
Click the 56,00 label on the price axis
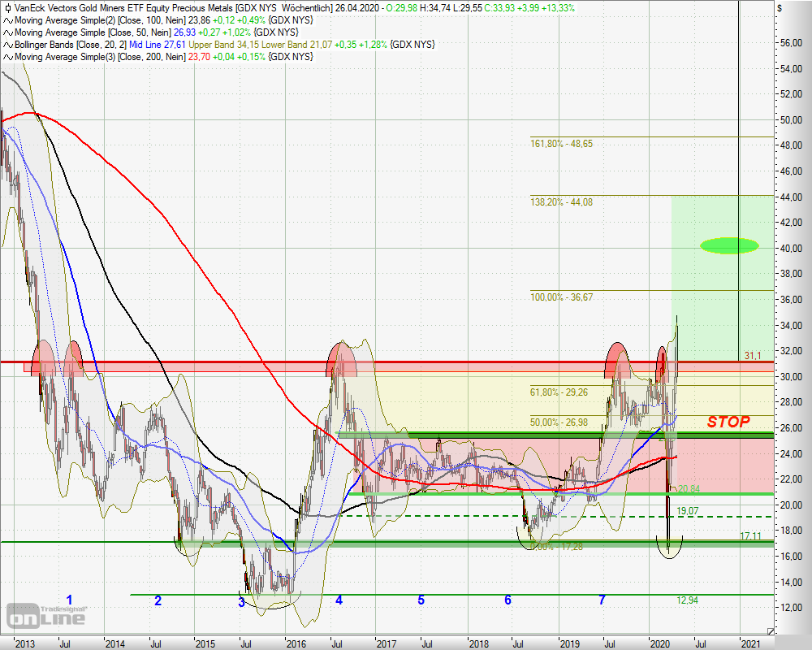(x=791, y=43)
